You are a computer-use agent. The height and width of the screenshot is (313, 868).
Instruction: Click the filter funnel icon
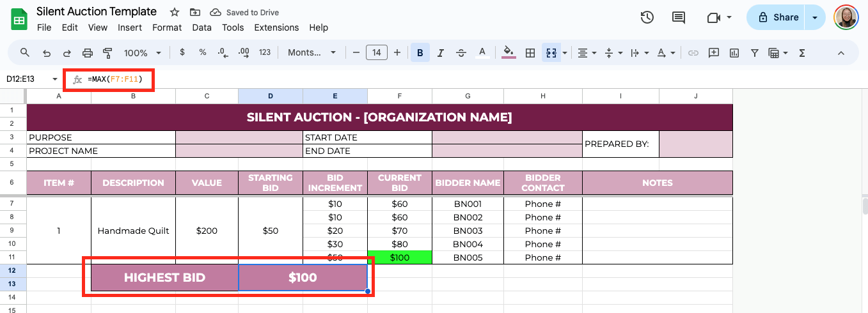coord(754,53)
